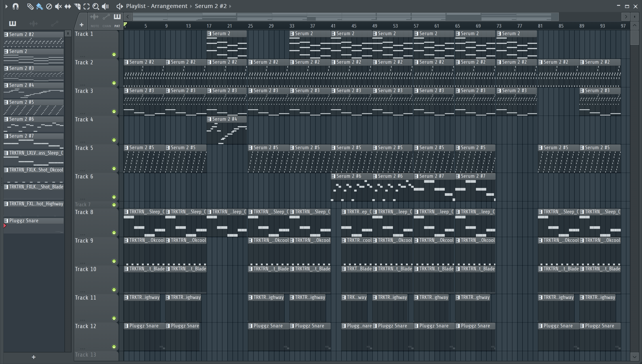This screenshot has width=642, height=364.
Task: Expand arrow after Serum 2 #2 title
Action: 230,6
